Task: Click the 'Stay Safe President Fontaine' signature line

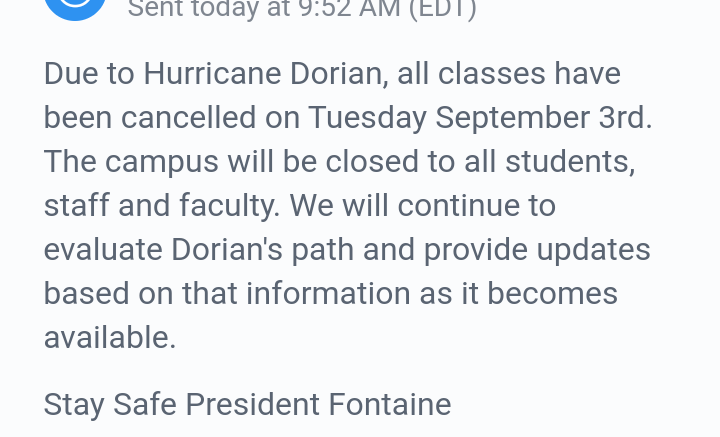Action: tap(248, 404)
